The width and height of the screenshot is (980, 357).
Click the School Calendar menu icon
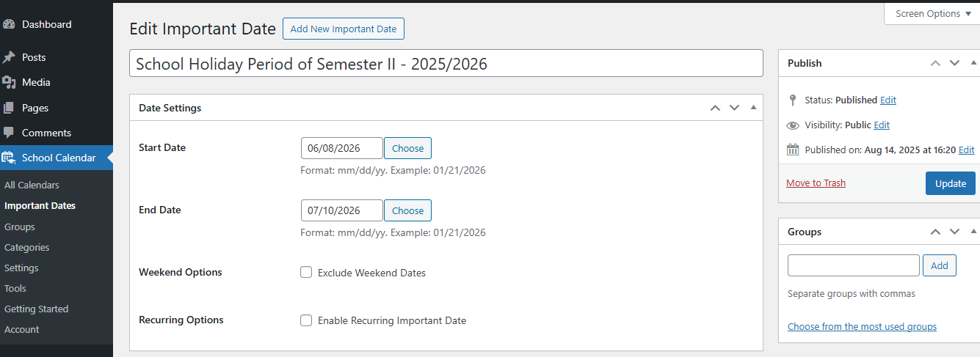tap(9, 158)
